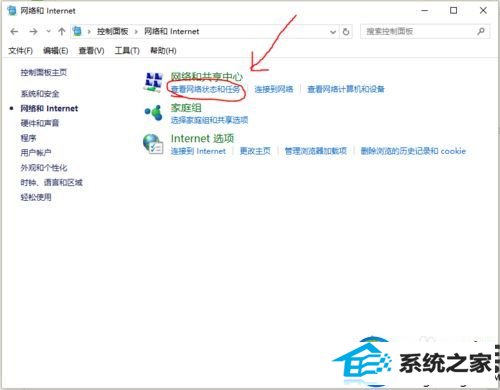Image resolution: width=500 pixels, height=390 pixels.
Task: Open 外观和个性化 category in sidebar
Action: 44,167
